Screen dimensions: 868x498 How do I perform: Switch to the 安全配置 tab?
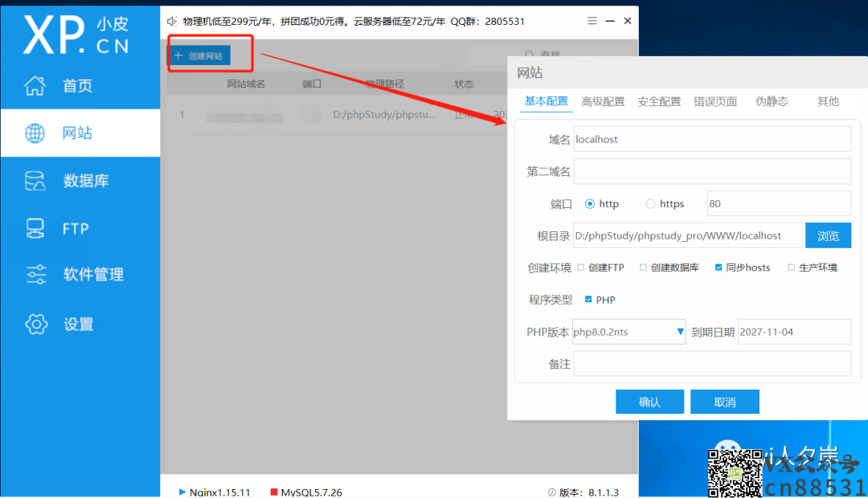click(659, 101)
